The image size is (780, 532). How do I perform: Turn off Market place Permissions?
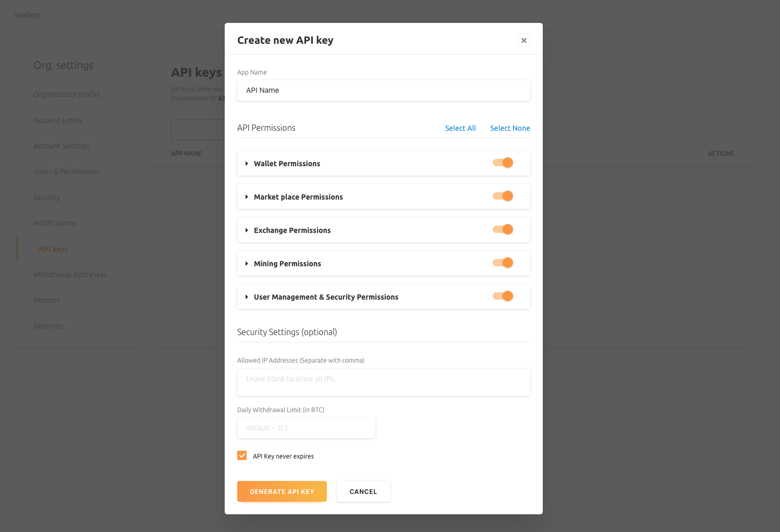[x=502, y=196]
